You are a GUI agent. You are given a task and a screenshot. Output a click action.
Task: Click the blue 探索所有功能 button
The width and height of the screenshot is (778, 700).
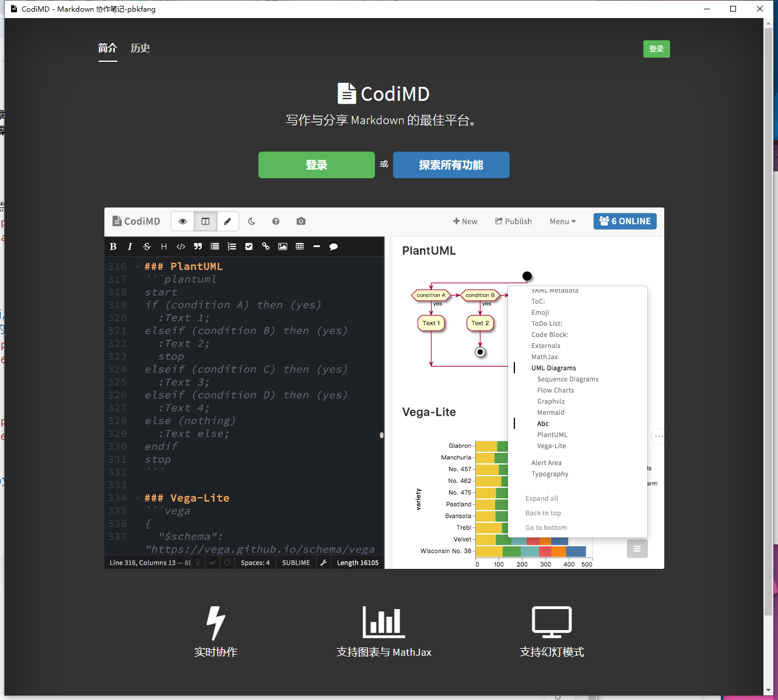tap(451, 165)
